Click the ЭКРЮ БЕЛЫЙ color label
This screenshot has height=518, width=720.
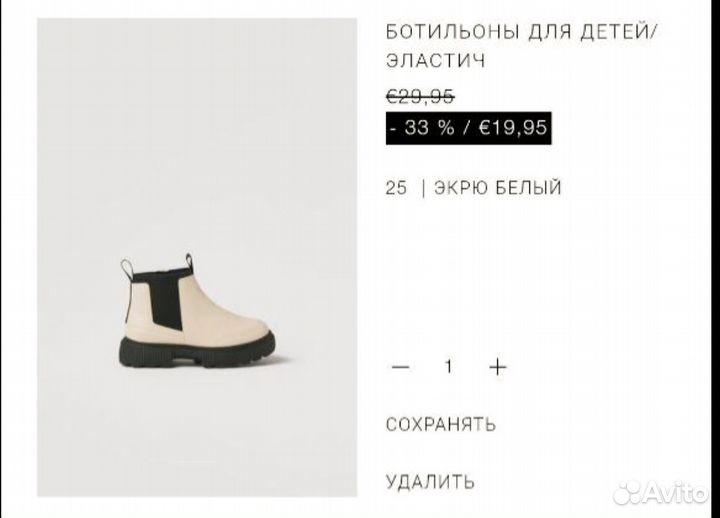click(x=498, y=188)
